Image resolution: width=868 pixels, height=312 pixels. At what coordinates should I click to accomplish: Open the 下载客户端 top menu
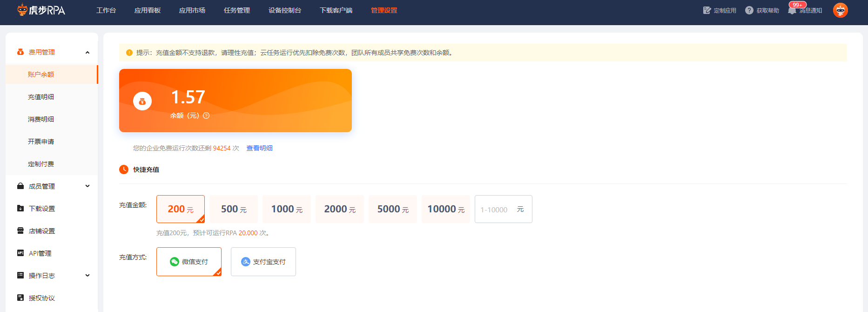coord(336,10)
